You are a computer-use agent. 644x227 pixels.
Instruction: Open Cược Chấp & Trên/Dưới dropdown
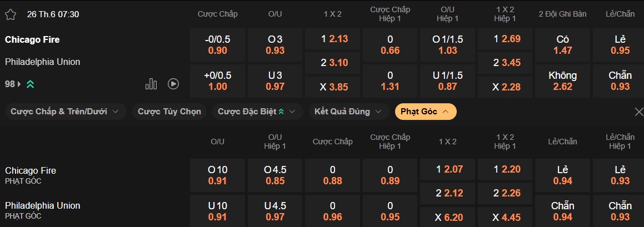point(65,112)
